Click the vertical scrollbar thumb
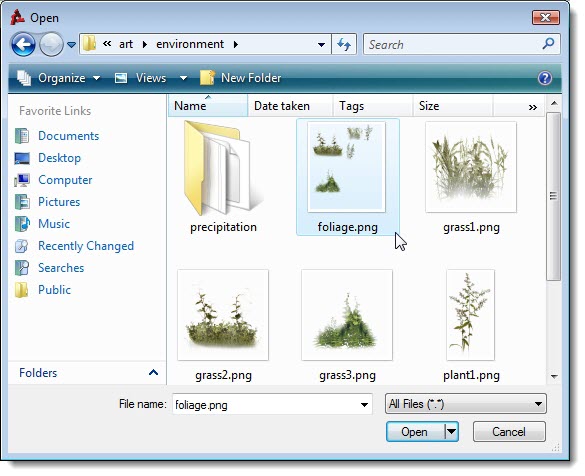Viewport: 585px width, 476px height. coord(553,197)
